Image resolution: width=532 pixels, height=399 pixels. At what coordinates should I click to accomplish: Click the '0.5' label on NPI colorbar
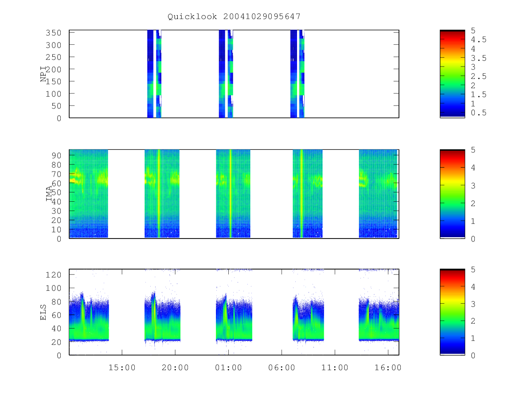pos(478,113)
